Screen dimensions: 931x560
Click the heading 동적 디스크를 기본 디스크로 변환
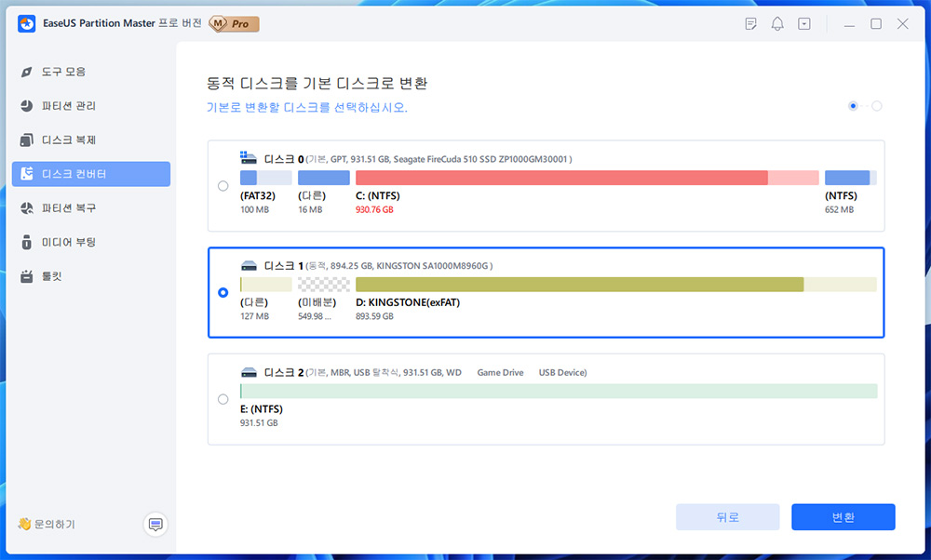click(x=317, y=83)
